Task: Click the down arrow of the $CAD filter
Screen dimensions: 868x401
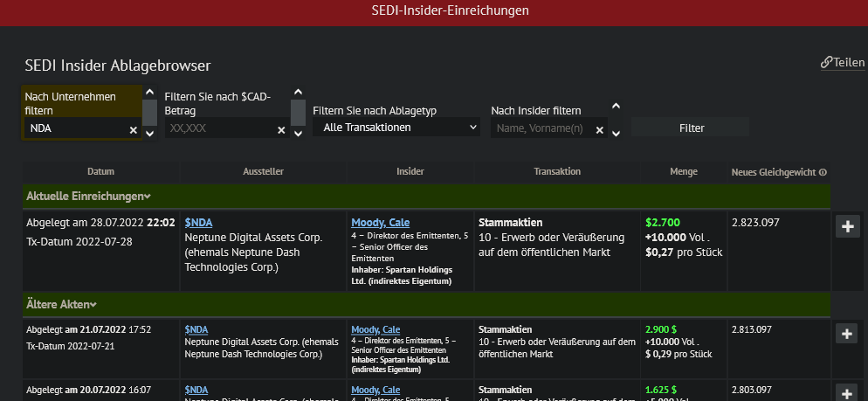Action: coord(297,132)
